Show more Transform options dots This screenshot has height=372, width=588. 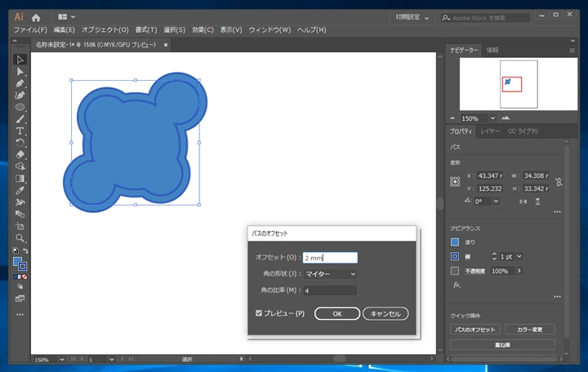(557, 212)
